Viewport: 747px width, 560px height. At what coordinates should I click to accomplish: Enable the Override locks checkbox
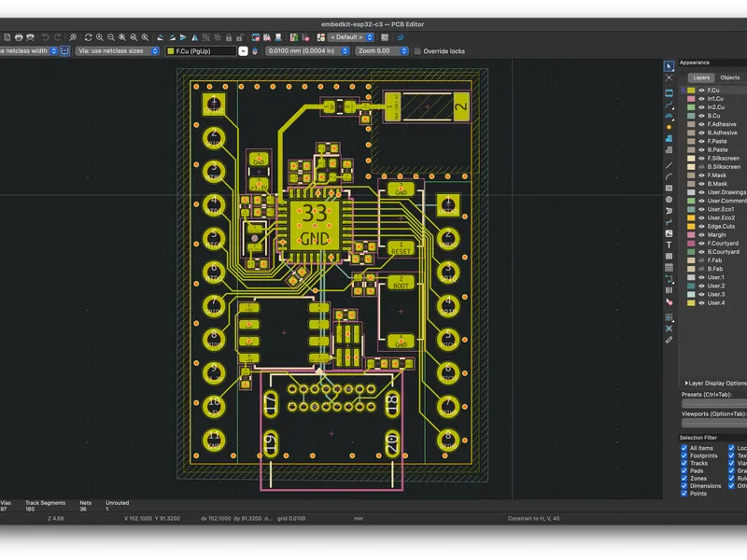[417, 51]
